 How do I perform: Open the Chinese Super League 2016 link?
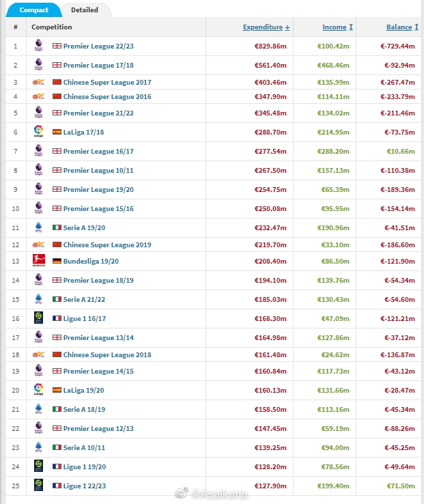pyautogui.click(x=107, y=96)
